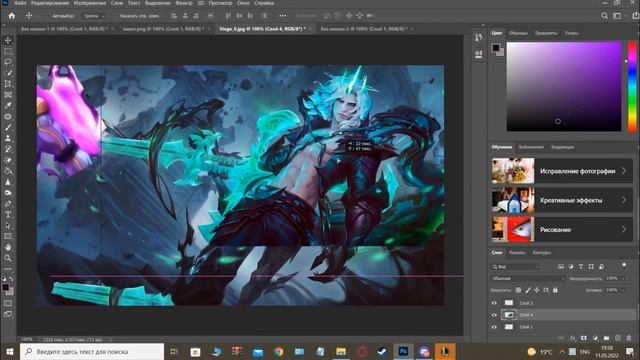Open Рисование tutorial

click(562, 229)
